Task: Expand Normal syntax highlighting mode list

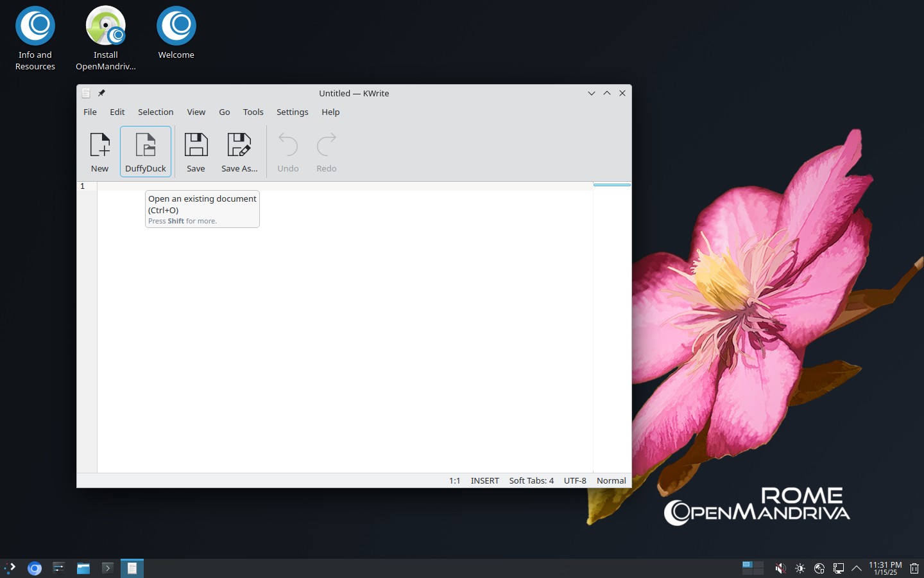Action: pos(611,480)
